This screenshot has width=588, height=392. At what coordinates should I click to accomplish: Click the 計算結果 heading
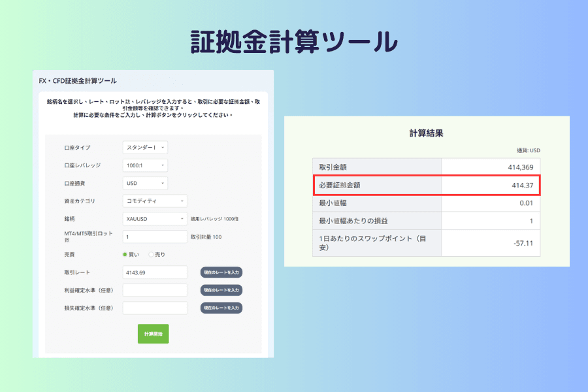(x=427, y=133)
